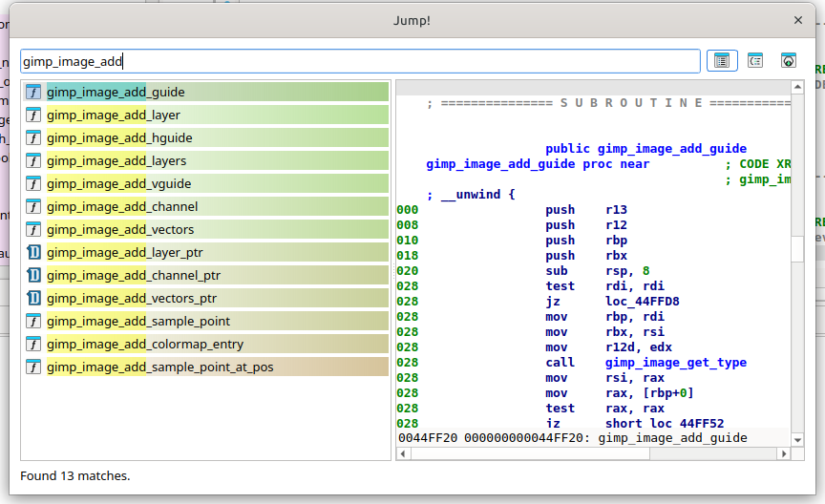Select gimp_image_add_vectors function

pos(206,229)
